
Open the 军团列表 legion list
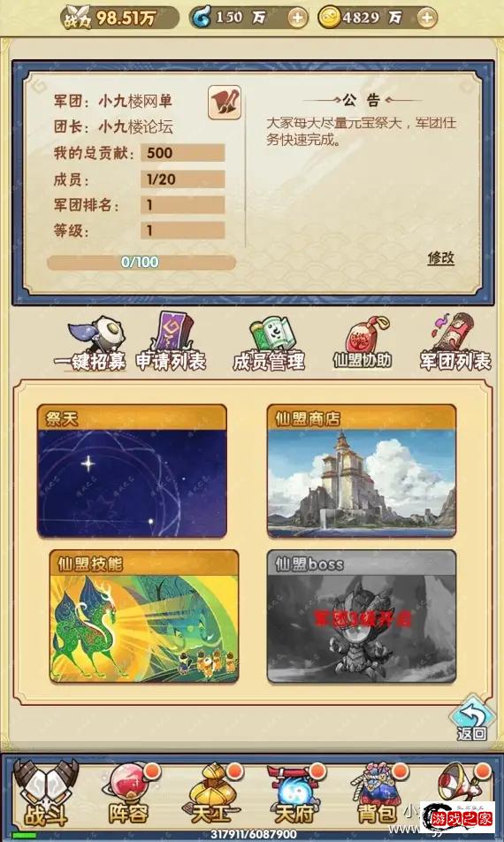(455, 344)
